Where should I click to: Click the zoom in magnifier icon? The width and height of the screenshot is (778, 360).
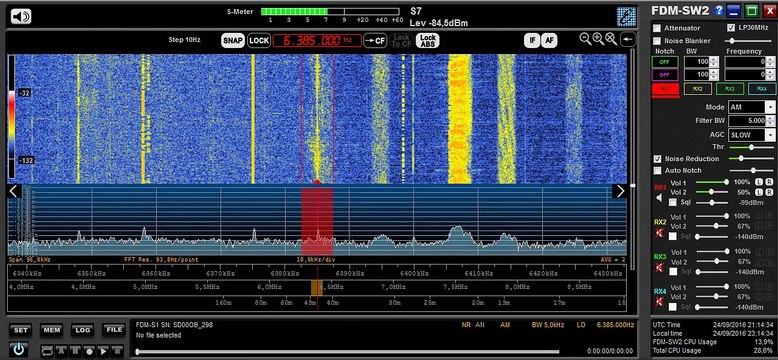click(x=598, y=39)
